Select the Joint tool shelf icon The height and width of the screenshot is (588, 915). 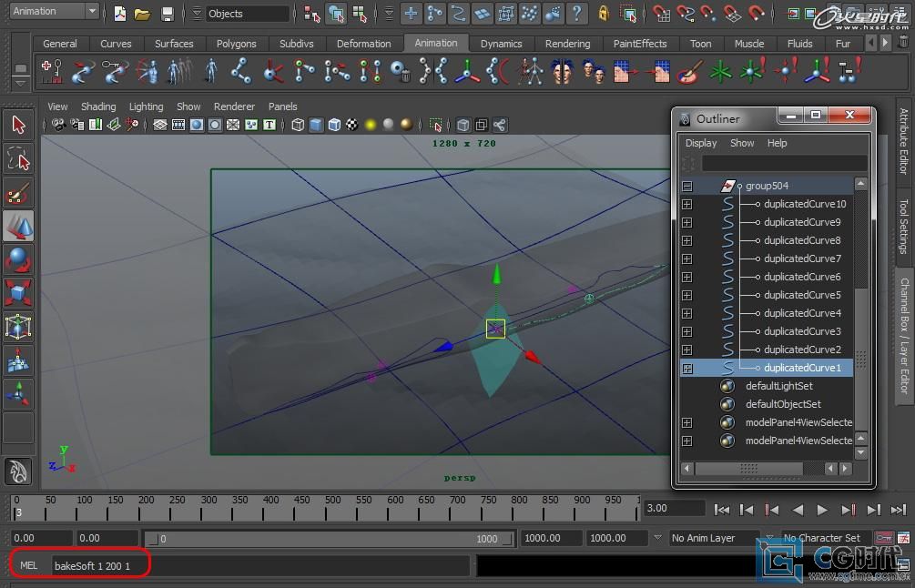click(241, 72)
